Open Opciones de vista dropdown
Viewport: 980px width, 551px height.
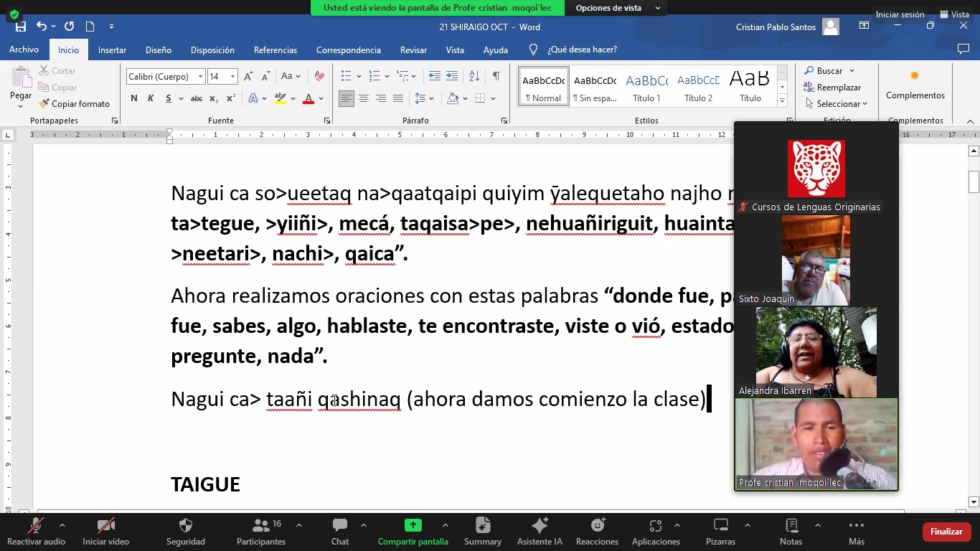[617, 8]
